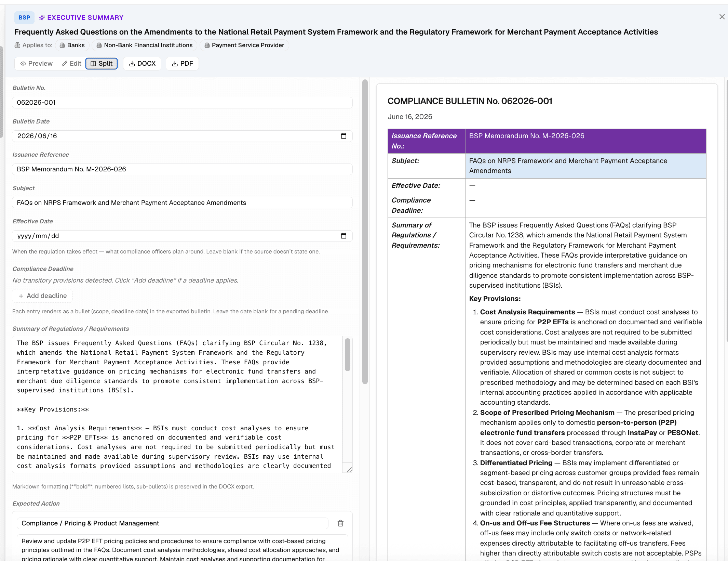The height and width of the screenshot is (561, 728).
Task: Click the Payment Service Provider tag
Action: (x=244, y=45)
